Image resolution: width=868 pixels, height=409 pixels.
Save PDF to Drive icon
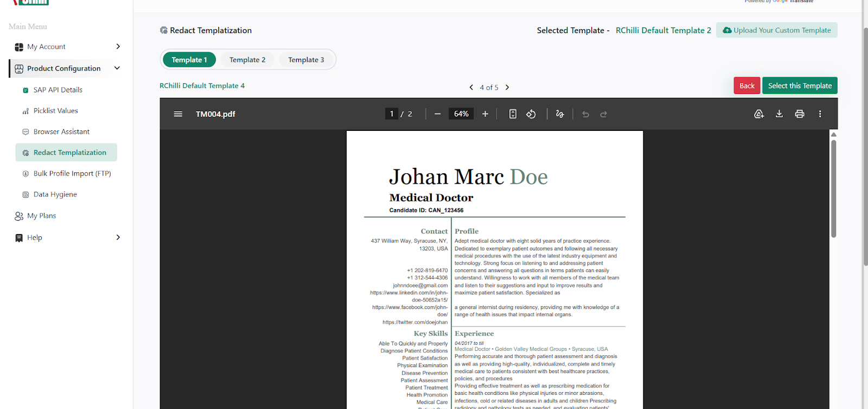759,114
